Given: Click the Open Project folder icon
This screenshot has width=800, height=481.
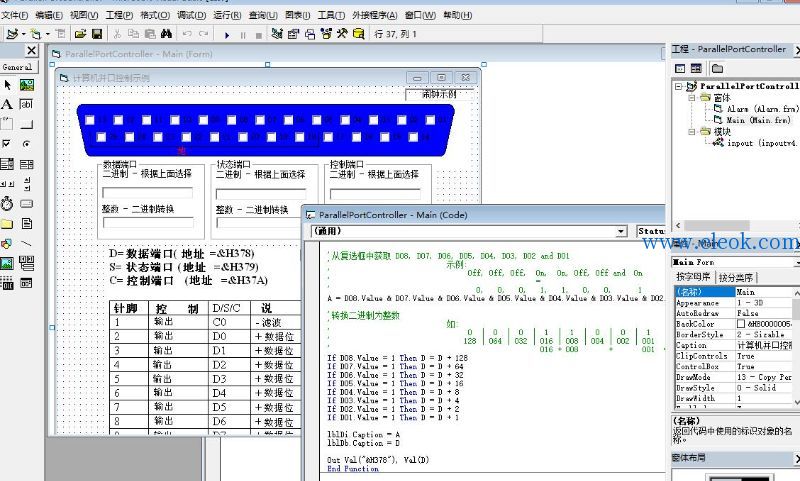Looking at the screenshot, I should click(80, 34).
